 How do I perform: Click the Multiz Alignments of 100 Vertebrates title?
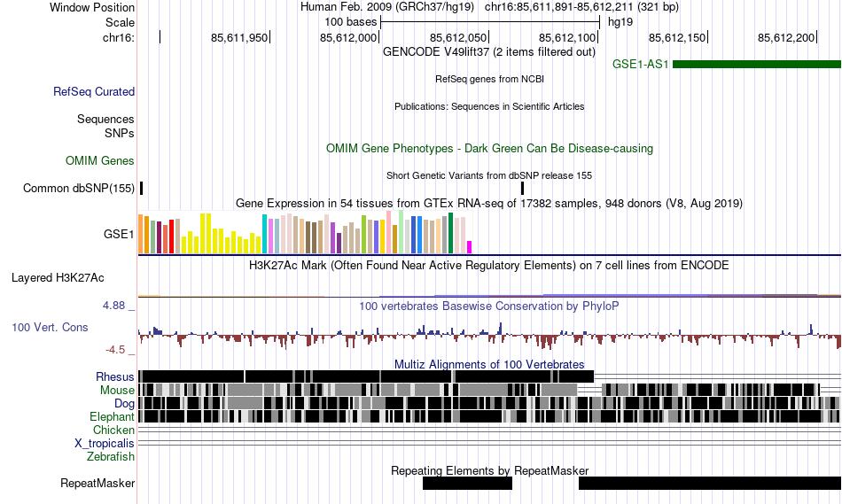click(489, 364)
